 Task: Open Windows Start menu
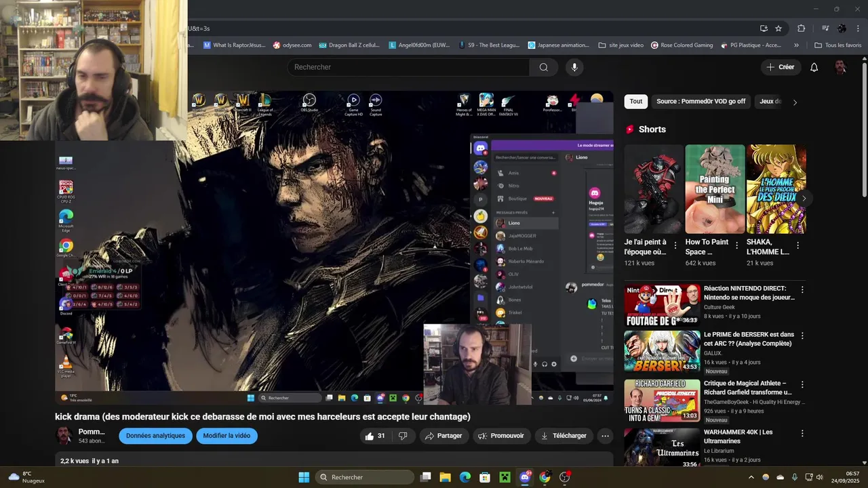point(304,477)
